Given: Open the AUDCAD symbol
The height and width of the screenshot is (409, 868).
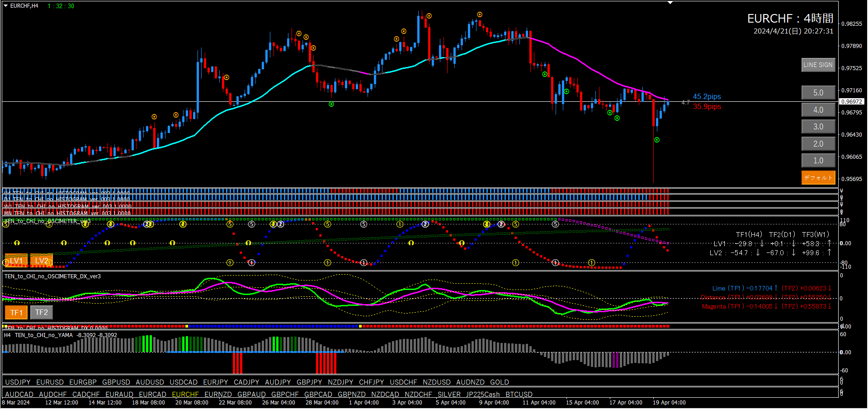Looking at the screenshot, I should 19,395.
